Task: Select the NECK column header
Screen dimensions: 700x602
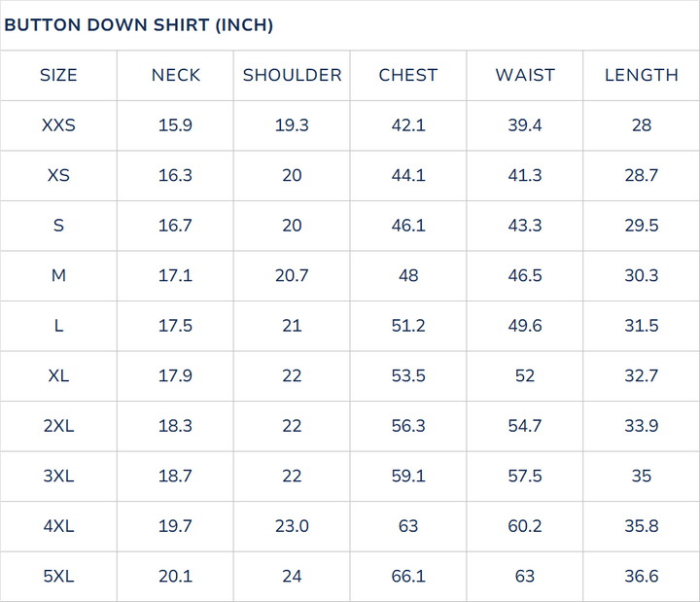Action: click(x=175, y=75)
